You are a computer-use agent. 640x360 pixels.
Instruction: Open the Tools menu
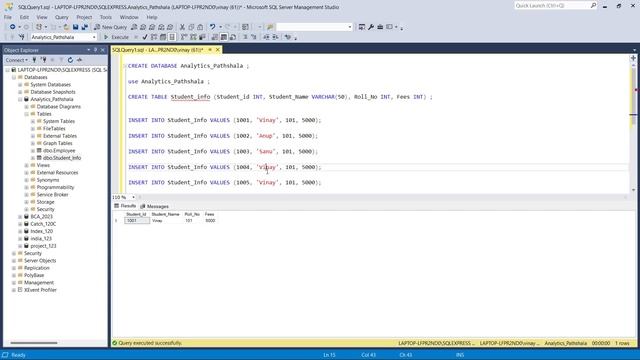pyautogui.click(x=106, y=17)
